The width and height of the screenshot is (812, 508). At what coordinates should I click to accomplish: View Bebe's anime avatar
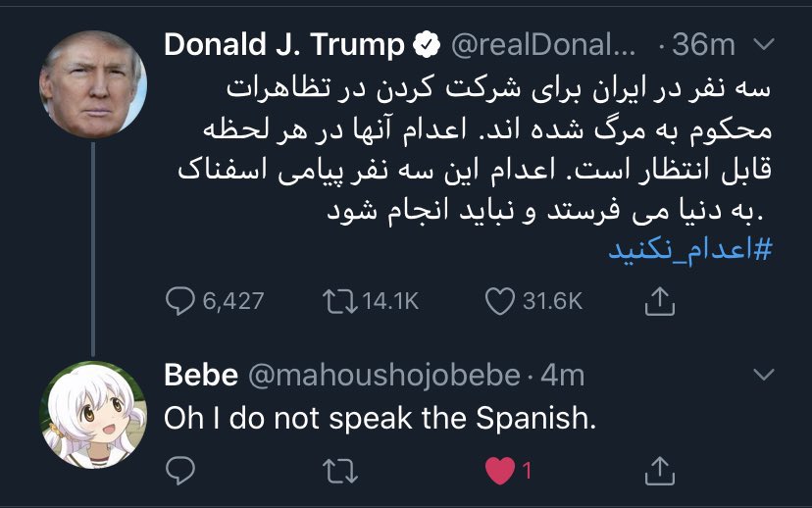(x=93, y=415)
